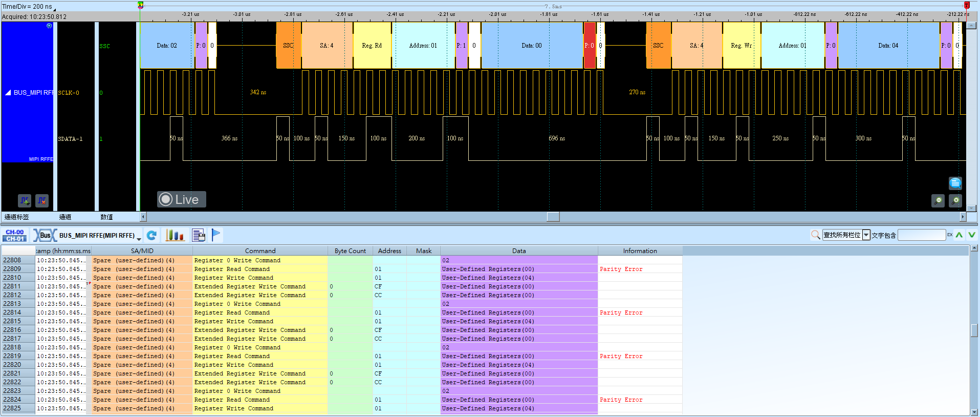Viewport: 980px width, 417px height.
Task: Click the blue flag marker icon
Action: 216,235
